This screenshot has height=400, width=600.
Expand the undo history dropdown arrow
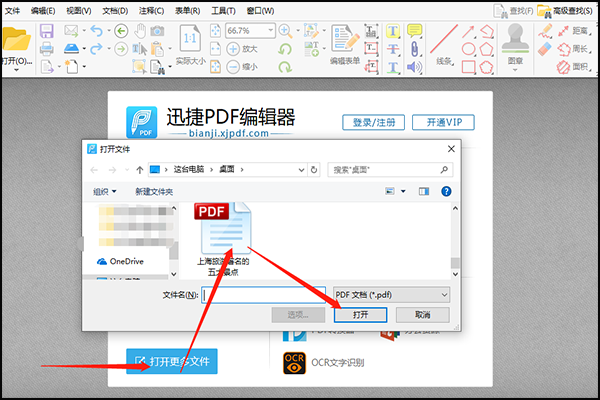(x=109, y=31)
